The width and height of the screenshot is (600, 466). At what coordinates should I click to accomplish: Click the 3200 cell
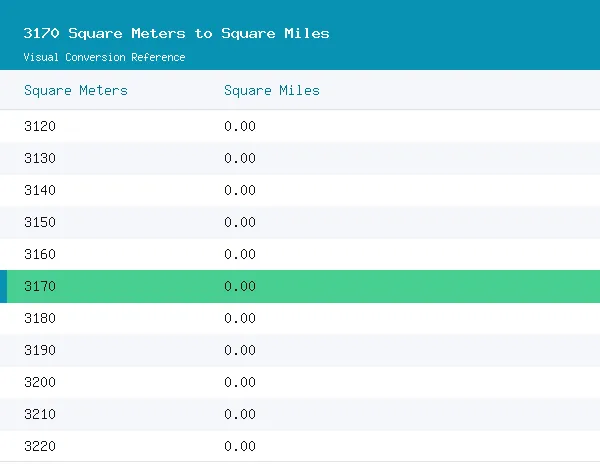click(40, 382)
